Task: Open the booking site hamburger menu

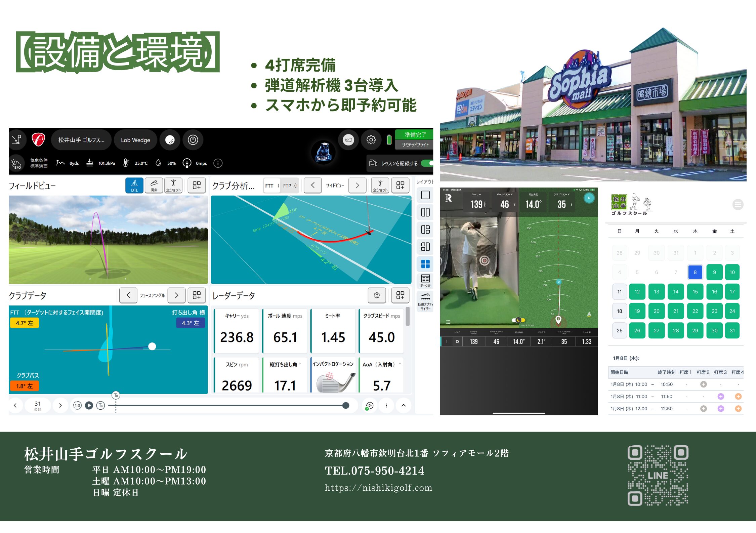Action: coord(738,204)
